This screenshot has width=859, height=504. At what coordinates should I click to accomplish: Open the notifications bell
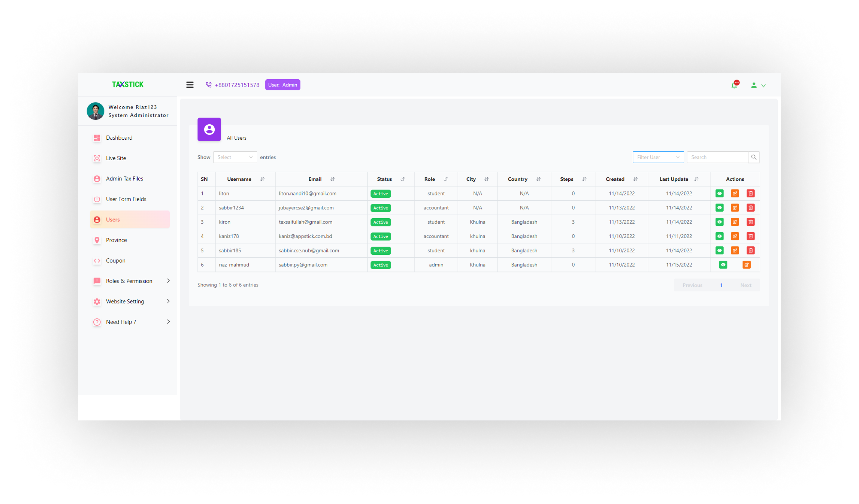pyautogui.click(x=734, y=85)
